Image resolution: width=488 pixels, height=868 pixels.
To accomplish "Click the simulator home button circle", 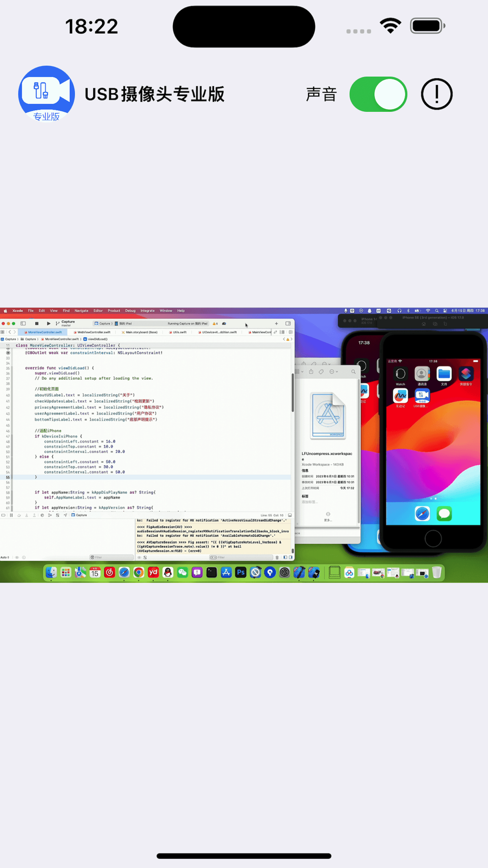I will pyautogui.click(x=433, y=538).
